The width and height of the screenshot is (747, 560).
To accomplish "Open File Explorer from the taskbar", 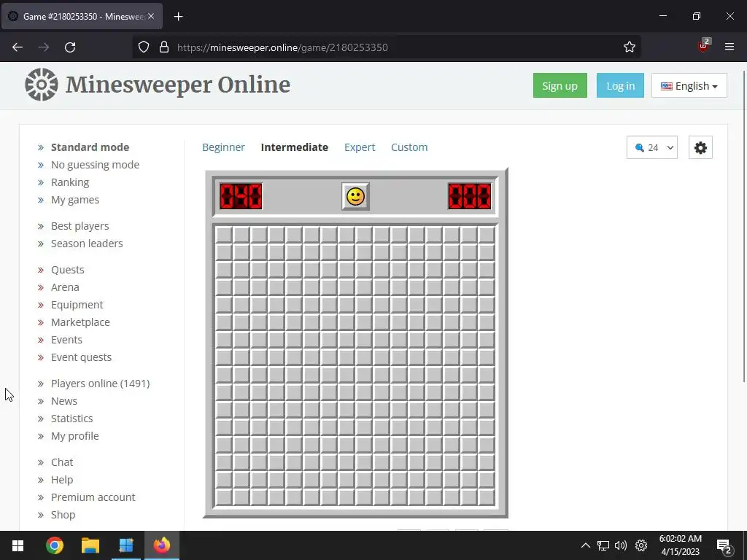I will click(x=90, y=545).
